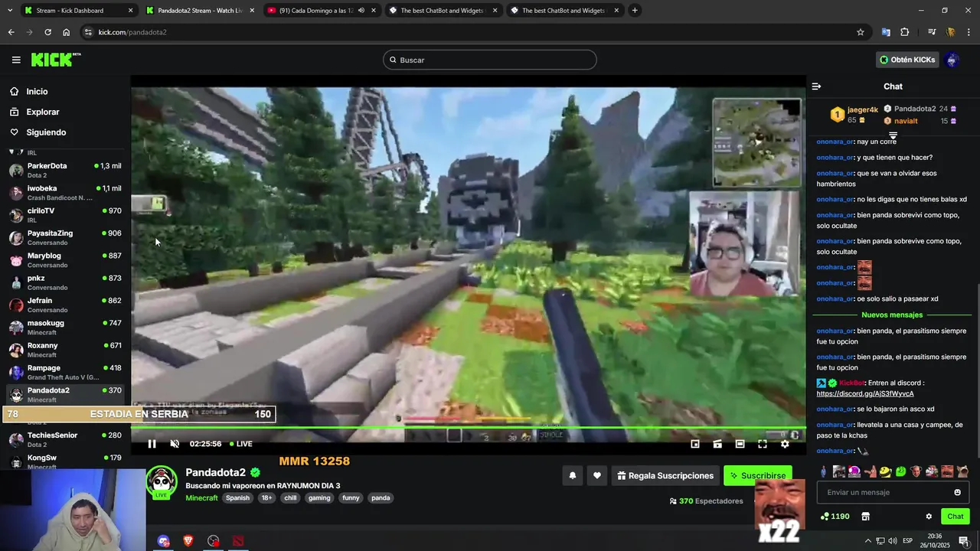This screenshot has height=551, width=980.
Task: Open Maryblog channel in sidebar
Action: (65, 259)
